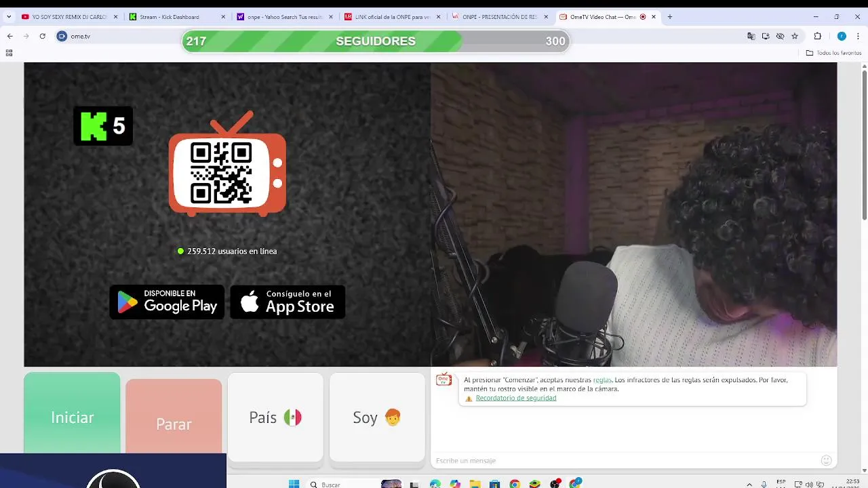Screen dimensions: 868x488
Task: Close the onpe - Yahoo Search tab
Action: (x=331, y=17)
